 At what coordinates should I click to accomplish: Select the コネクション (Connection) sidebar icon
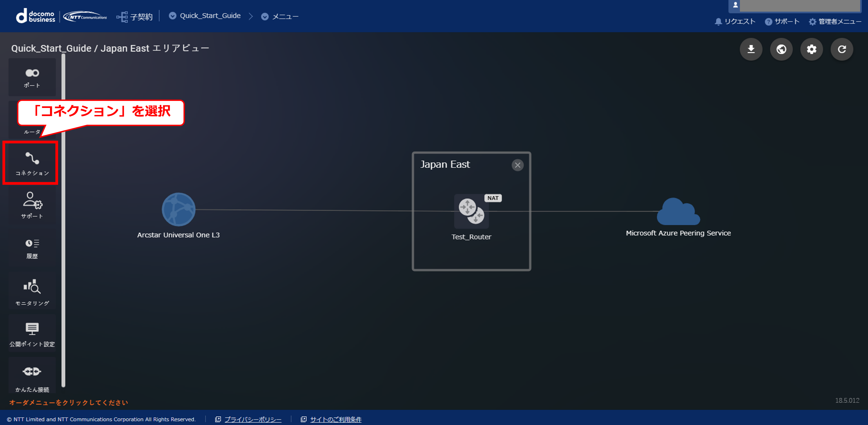(32, 163)
